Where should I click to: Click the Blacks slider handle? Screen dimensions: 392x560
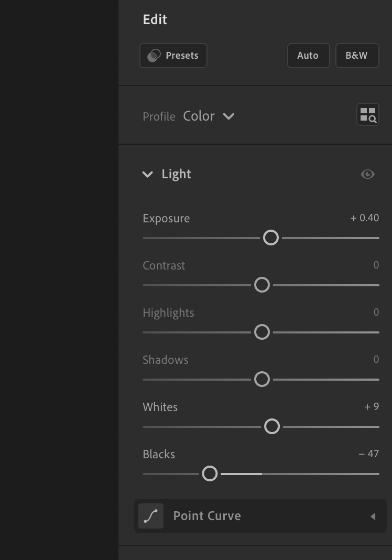(210, 473)
